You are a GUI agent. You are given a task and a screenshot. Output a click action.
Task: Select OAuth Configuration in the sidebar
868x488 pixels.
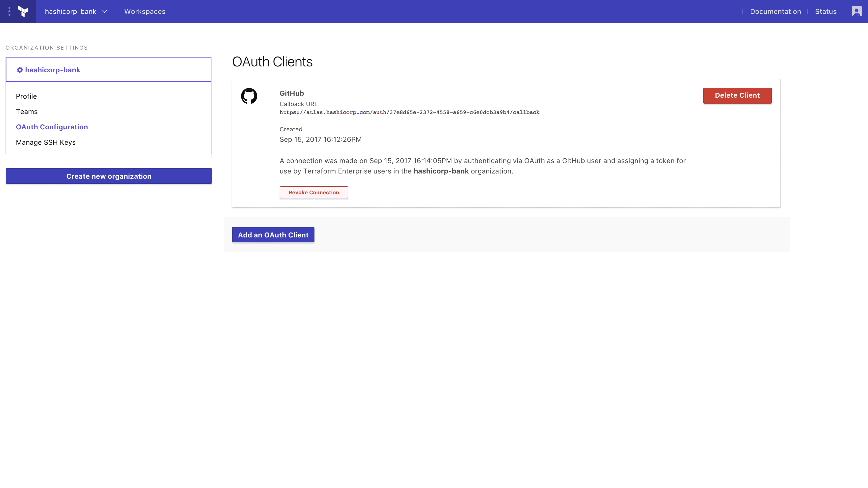click(52, 127)
